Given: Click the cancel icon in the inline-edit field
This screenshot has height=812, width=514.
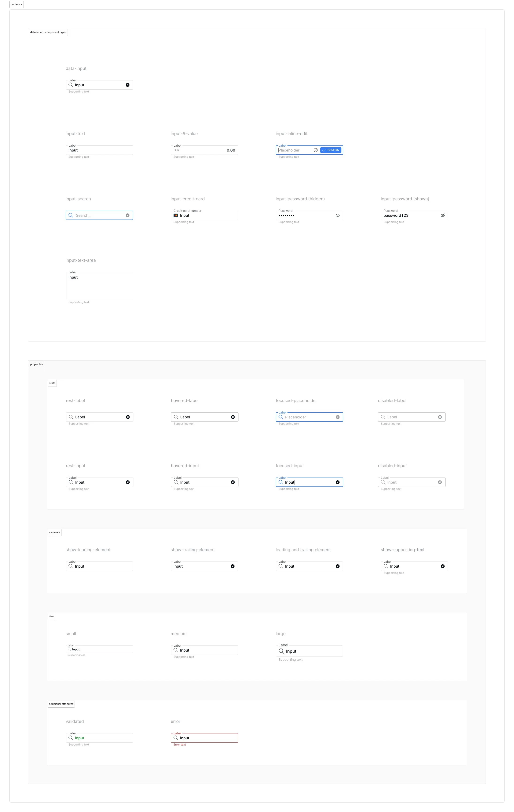Looking at the screenshot, I should tap(315, 150).
